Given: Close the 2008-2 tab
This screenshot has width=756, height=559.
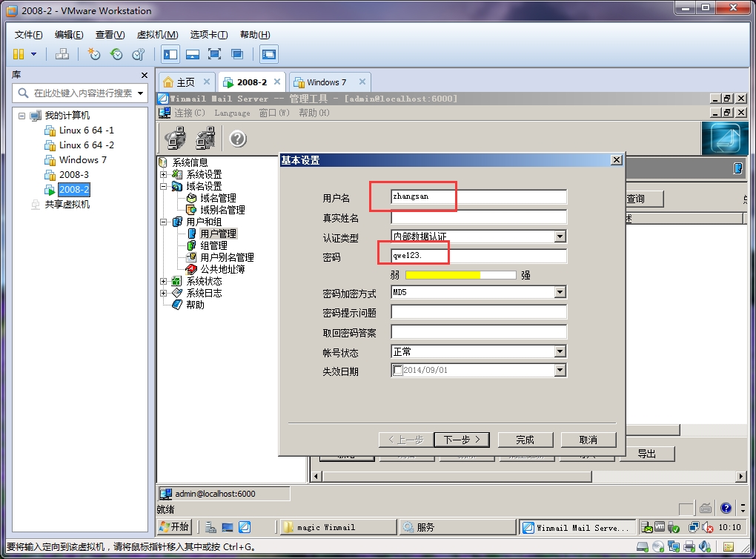Looking at the screenshot, I should pos(277,82).
